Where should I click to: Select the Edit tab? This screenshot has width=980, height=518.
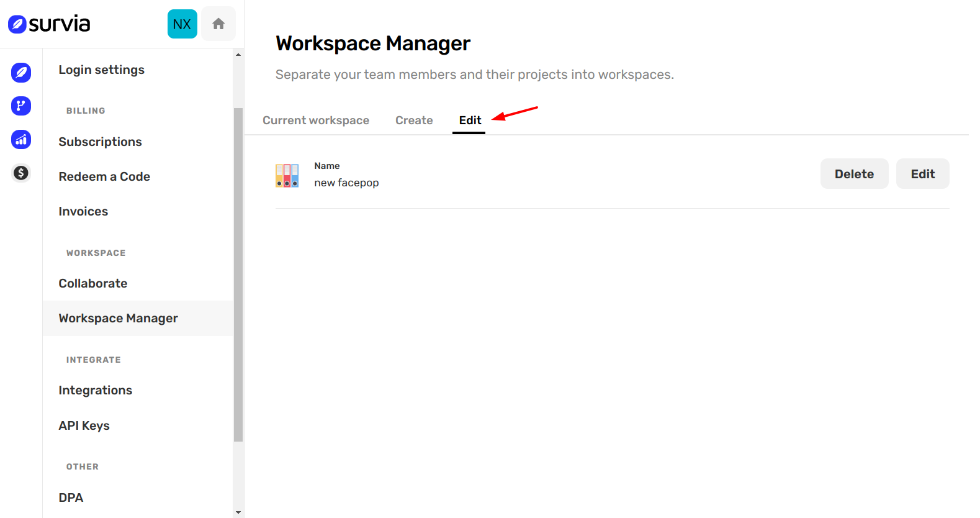[x=470, y=120]
